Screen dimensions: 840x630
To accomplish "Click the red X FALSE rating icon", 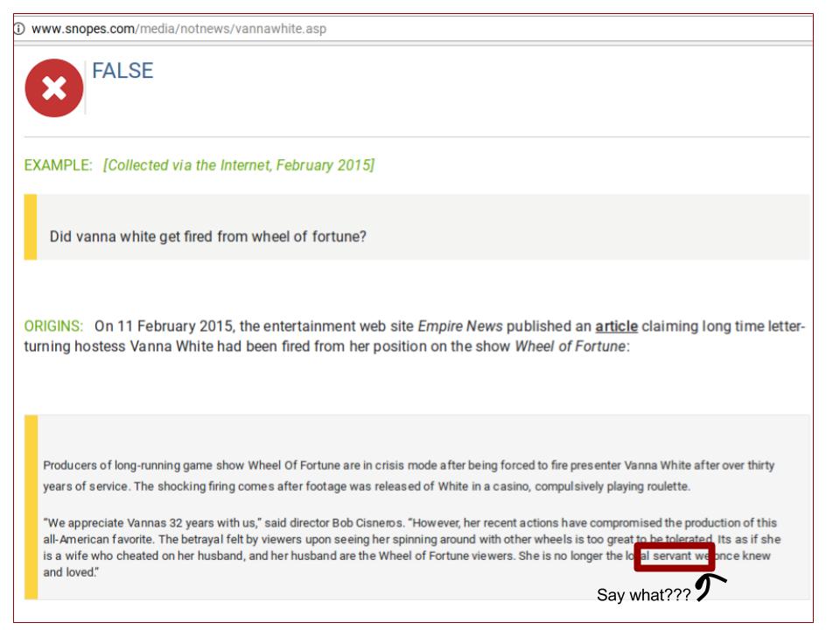I will 54,88.
